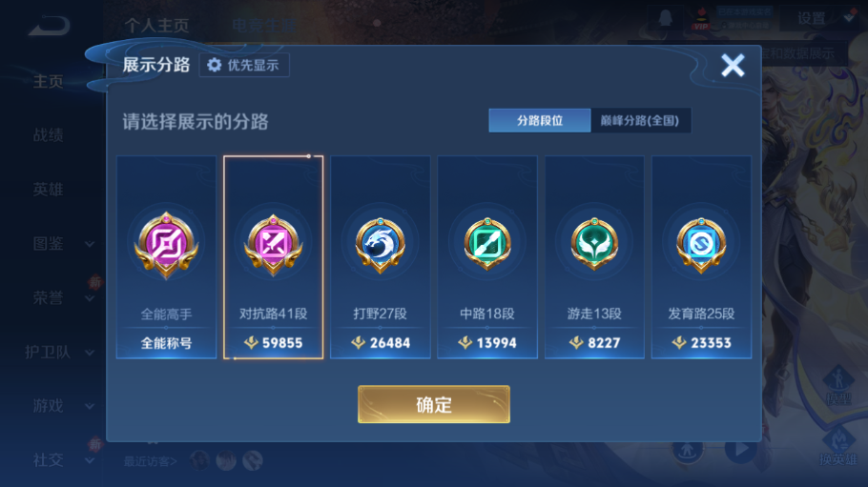868x487 pixels.
Task: Close the 展示分路 dialog
Action: pos(733,66)
